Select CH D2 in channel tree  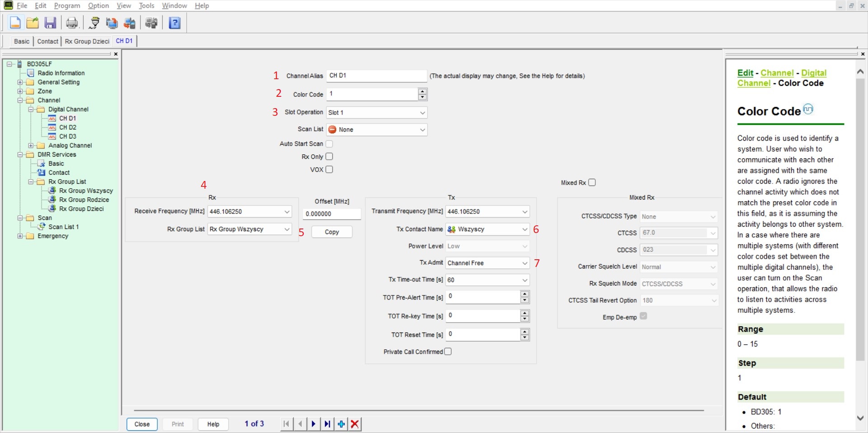point(67,127)
